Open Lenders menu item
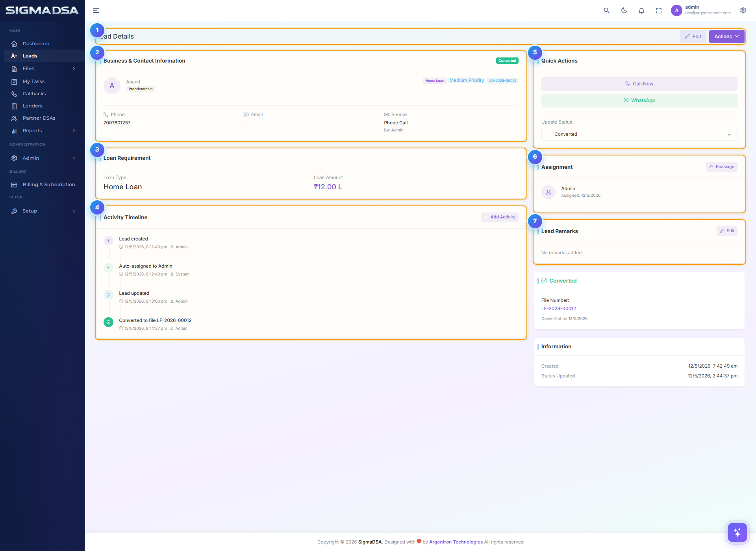Image resolution: width=756 pixels, height=551 pixels. 32,106
